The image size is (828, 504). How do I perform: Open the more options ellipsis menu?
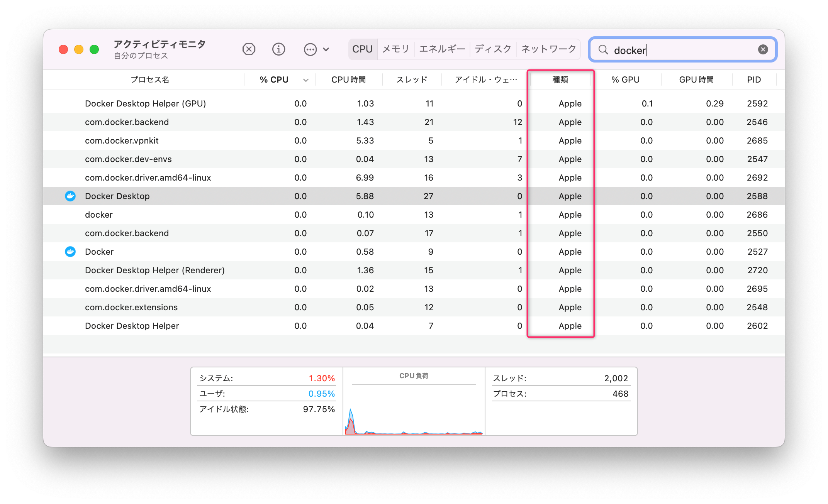(310, 49)
